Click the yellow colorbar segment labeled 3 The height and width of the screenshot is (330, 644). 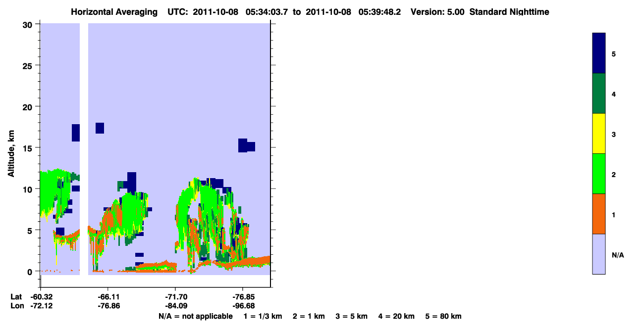point(599,134)
